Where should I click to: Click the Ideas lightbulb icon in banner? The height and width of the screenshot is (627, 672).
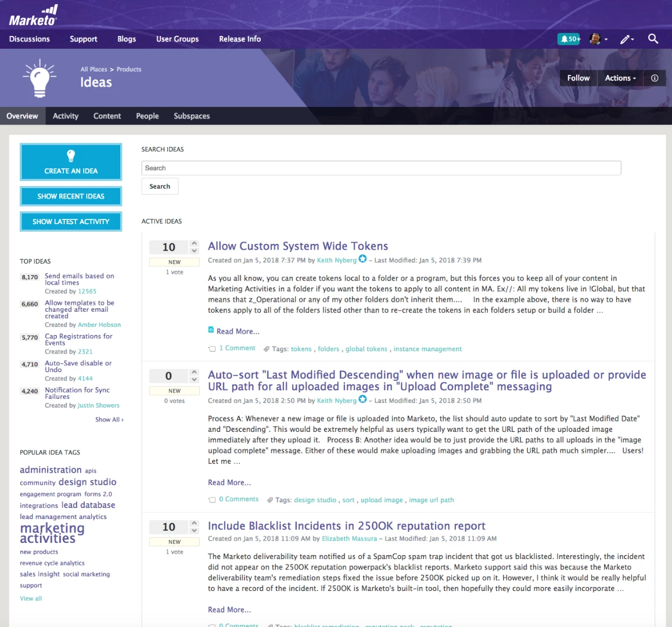[39, 78]
